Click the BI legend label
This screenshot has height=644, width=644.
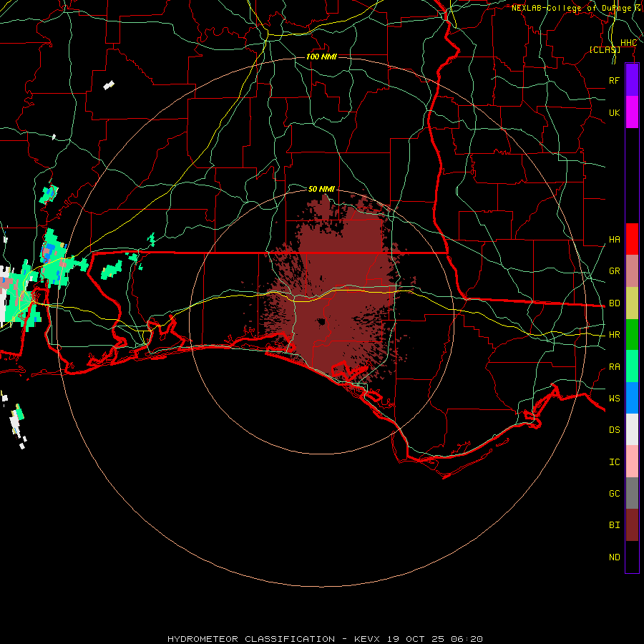coord(614,525)
